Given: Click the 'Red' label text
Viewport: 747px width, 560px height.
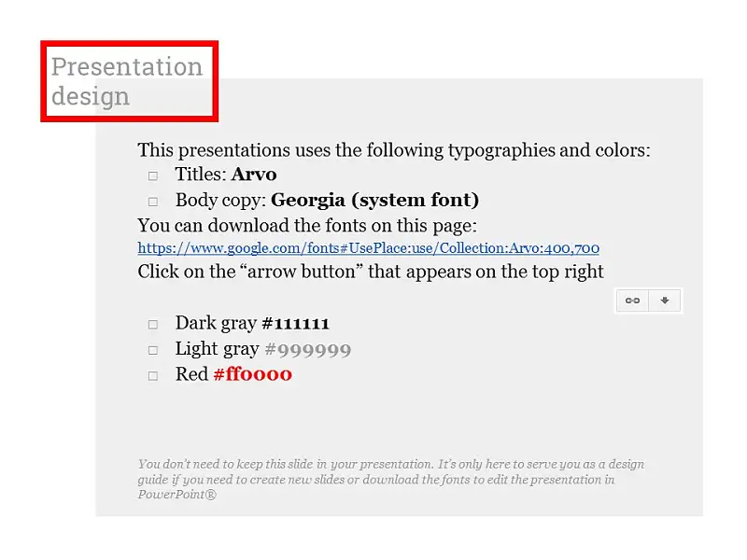Looking at the screenshot, I should (x=191, y=374).
